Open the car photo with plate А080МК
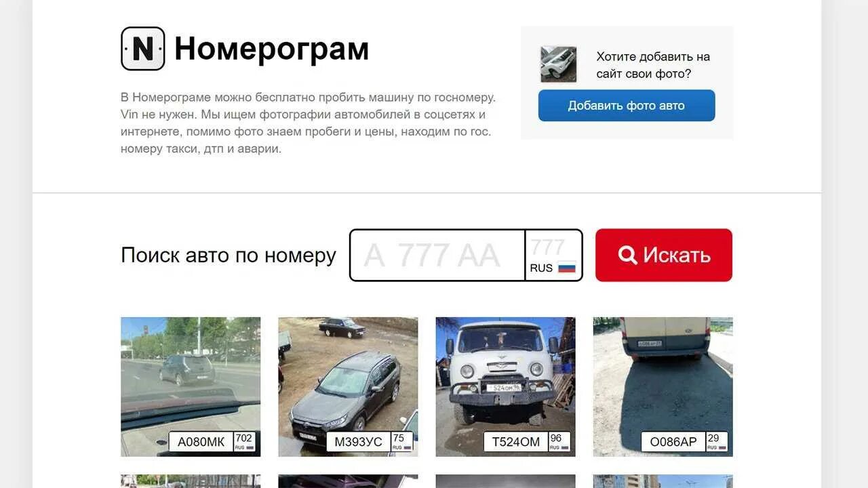868x488 pixels. pyautogui.click(x=191, y=386)
